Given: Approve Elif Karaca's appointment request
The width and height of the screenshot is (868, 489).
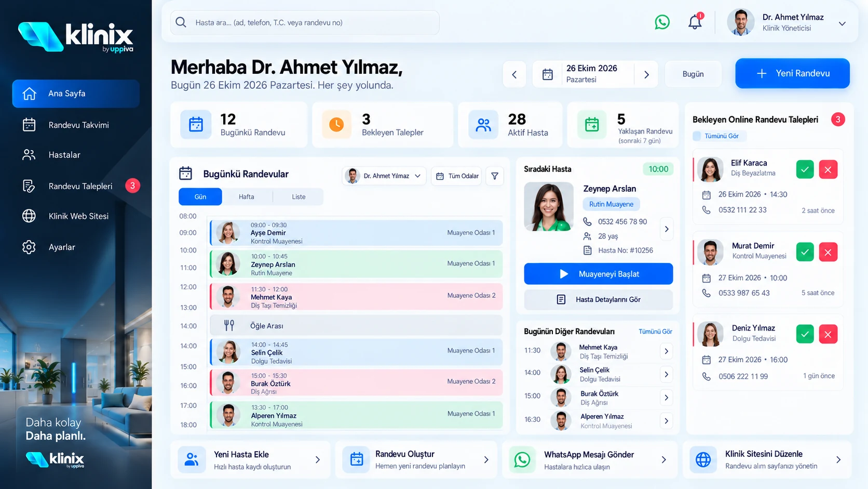Looking at the screenshot, I should (x=805, y=169).
